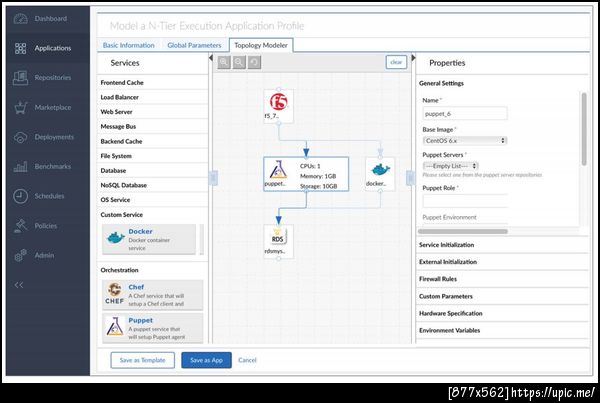The image size is (600, 403).
Task: Click the Save as Template button
Action: pos(143,360)
